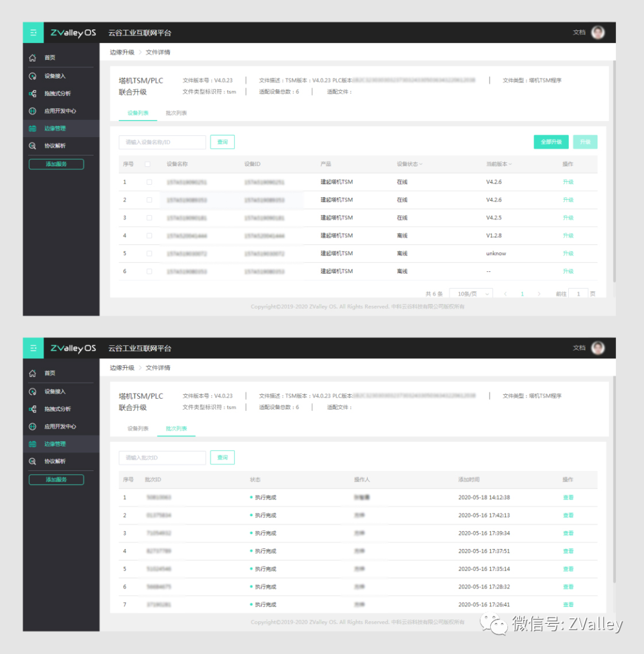Click the user avatar in the upper window header

pyautogui.click(x=597, y=33)
